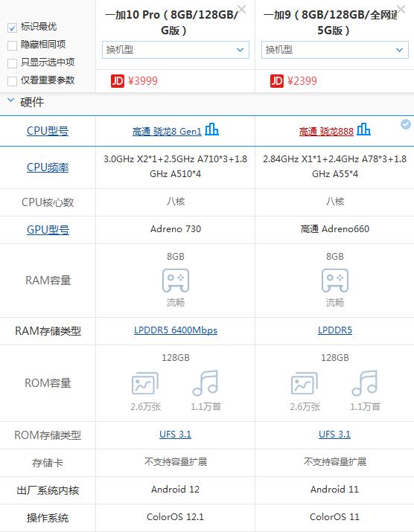Enable the 只显示选中项 checkbox
The width and height of the screenshot is (414, 532).
(x=12, y=63)
